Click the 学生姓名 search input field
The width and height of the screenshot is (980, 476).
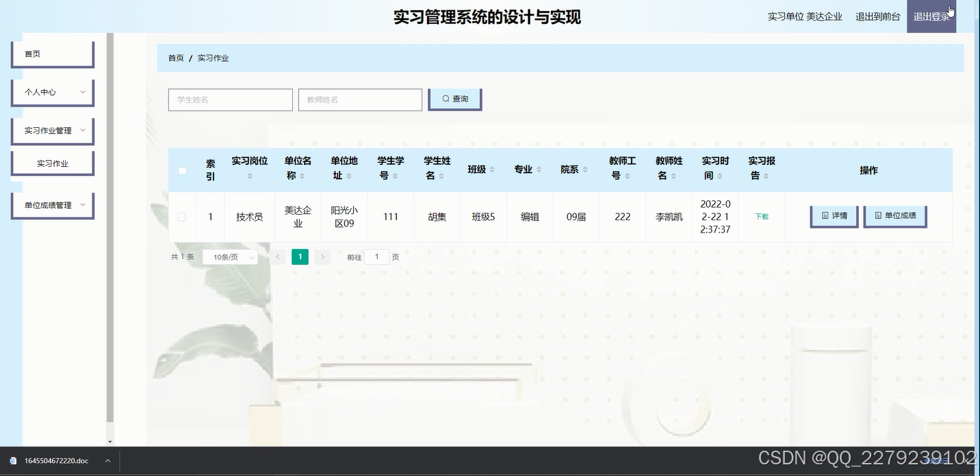coord(230,99)
